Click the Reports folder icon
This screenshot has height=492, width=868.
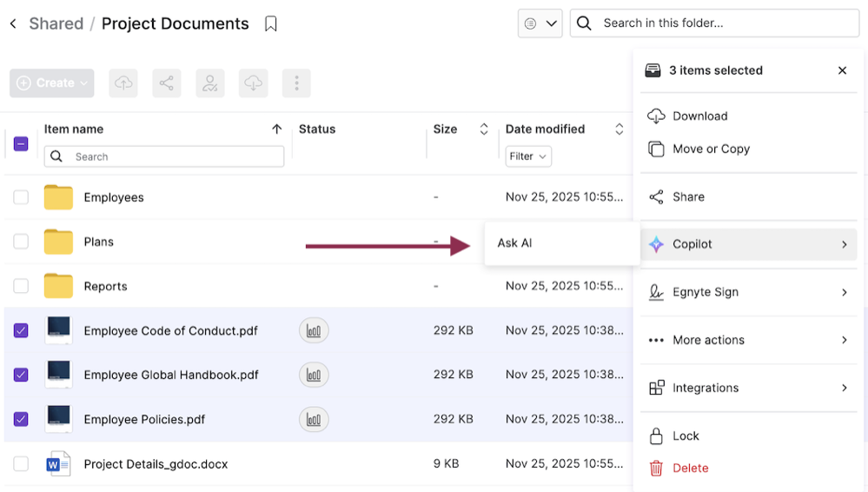[59, 286]
